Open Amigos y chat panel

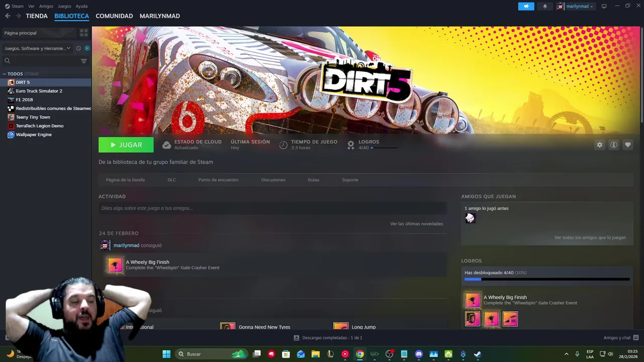621,338
